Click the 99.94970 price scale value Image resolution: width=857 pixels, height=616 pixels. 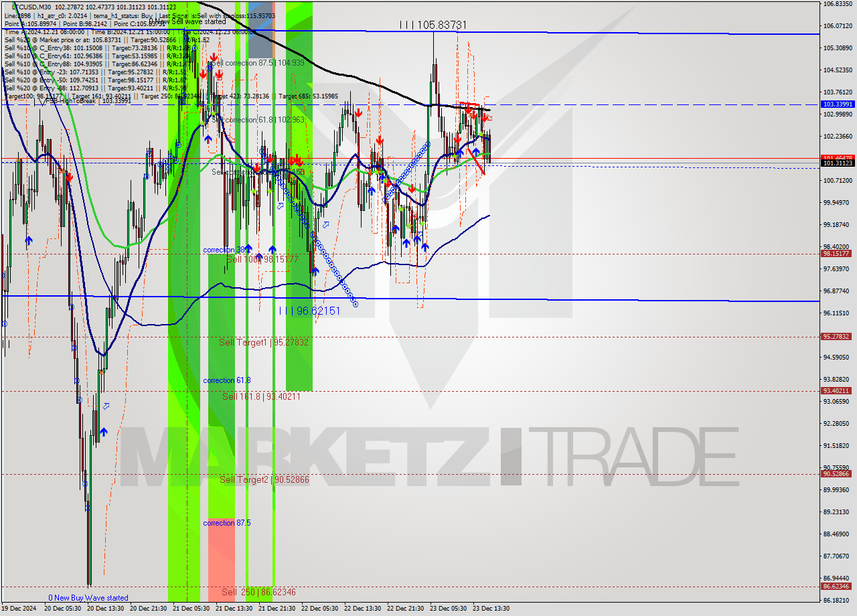[x=838, y=203]
